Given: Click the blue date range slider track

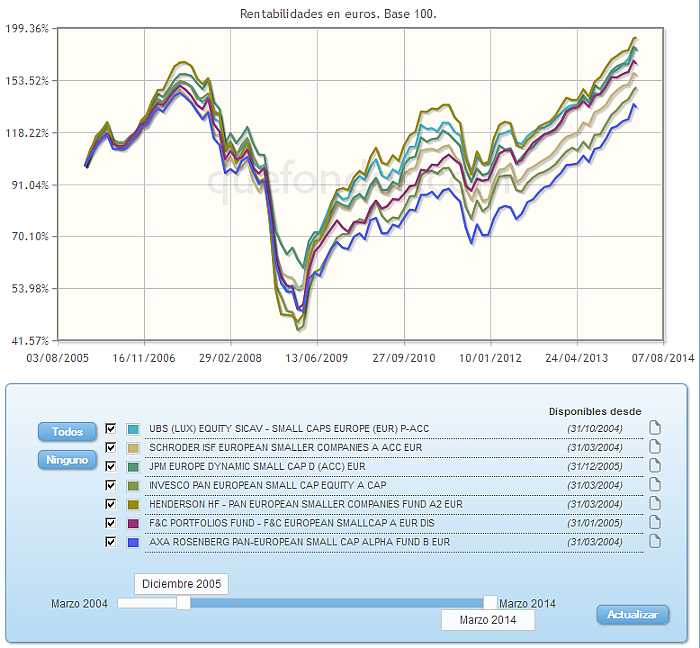Looking at the screenshot, I should coord(337,603).
